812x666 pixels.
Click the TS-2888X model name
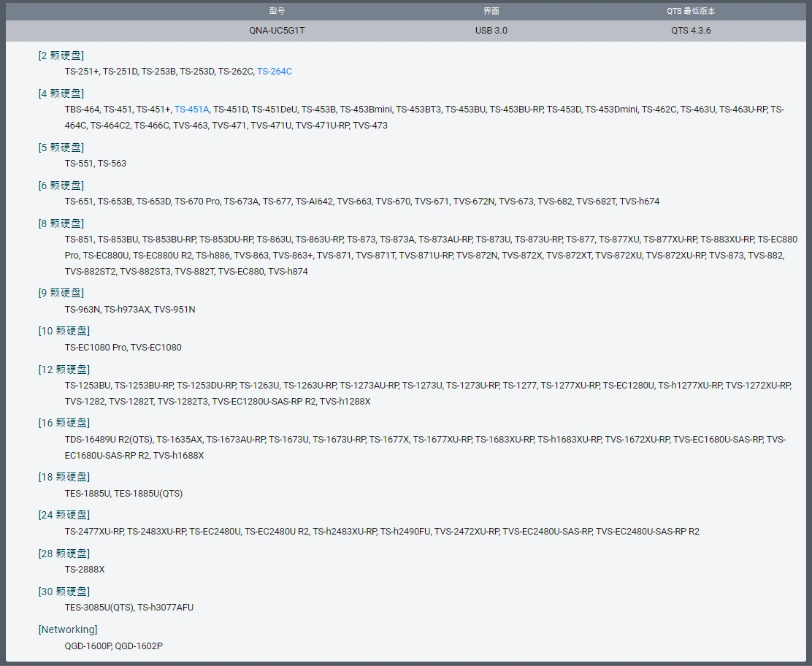coord(85,570)
